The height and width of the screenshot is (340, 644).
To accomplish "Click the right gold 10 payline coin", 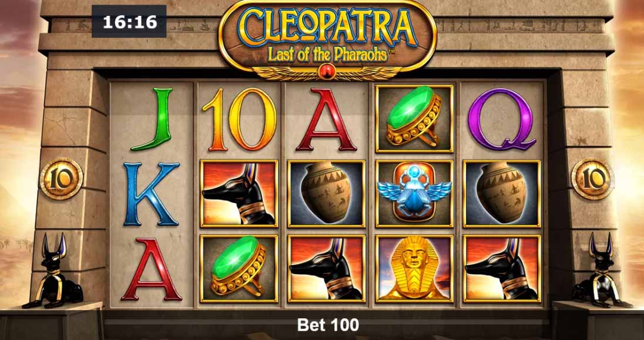I will [593, 179].
